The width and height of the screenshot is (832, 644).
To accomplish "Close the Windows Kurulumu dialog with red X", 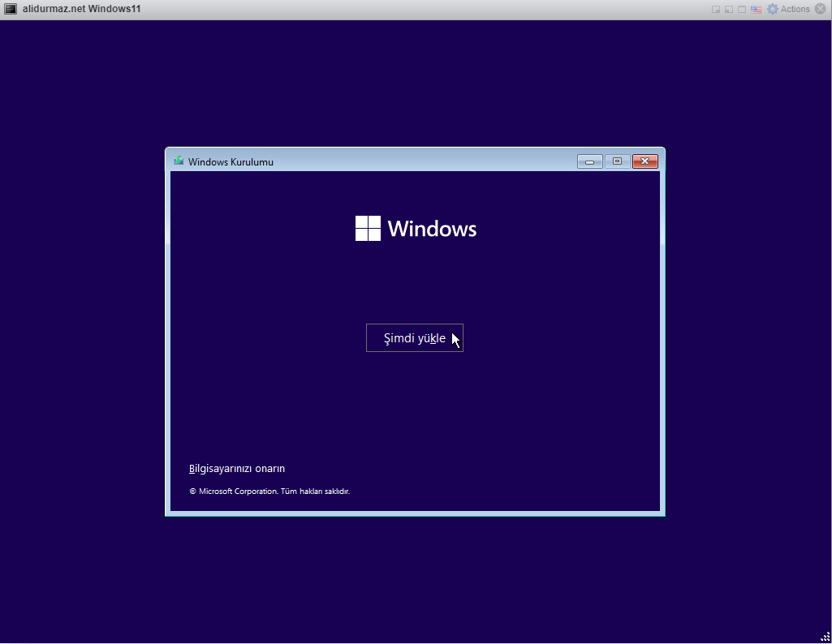I will click(644, 161).
